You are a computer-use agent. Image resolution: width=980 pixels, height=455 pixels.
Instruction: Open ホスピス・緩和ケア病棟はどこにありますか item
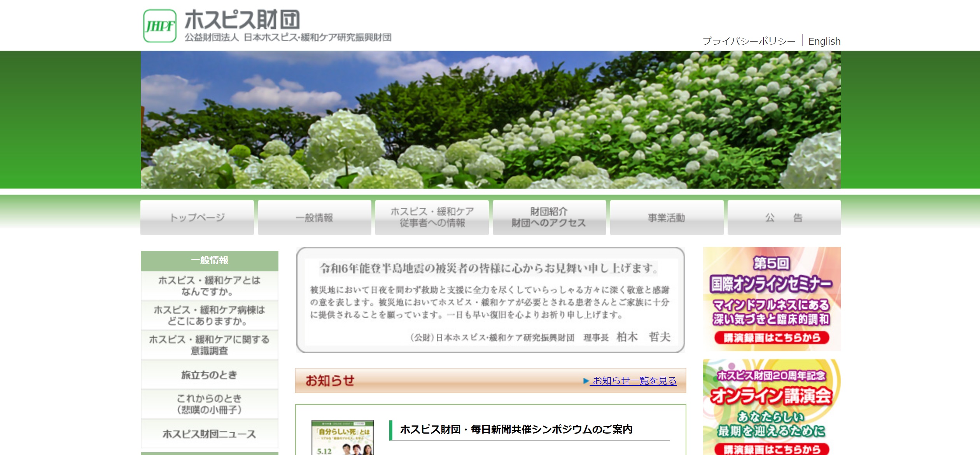(209, 315)
